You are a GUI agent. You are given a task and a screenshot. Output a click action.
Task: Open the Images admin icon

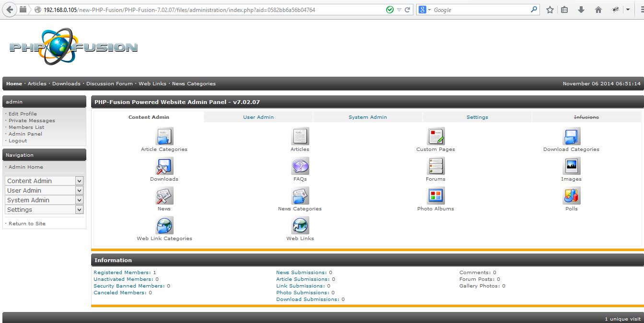pyautogui.click(x=572, y=166)
